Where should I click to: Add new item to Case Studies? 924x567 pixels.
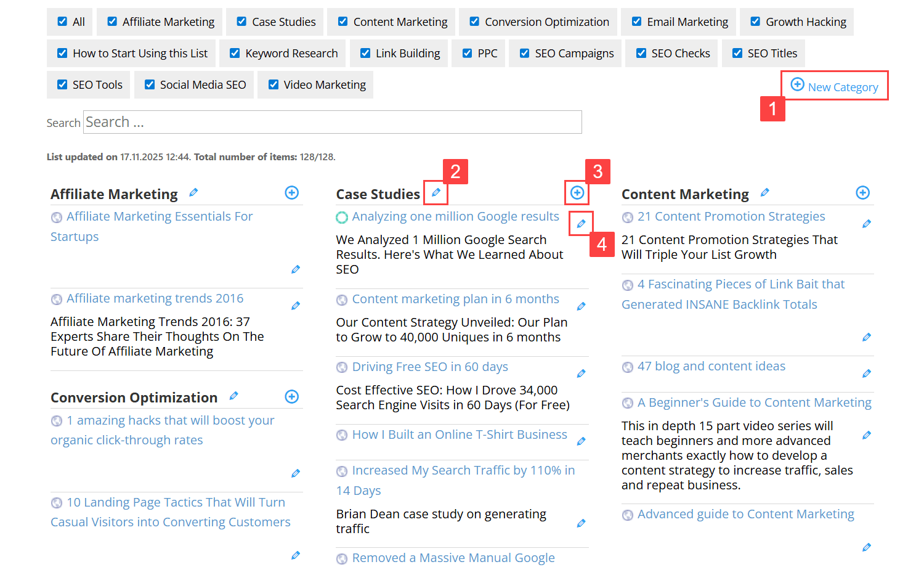(x=577, y=193)
